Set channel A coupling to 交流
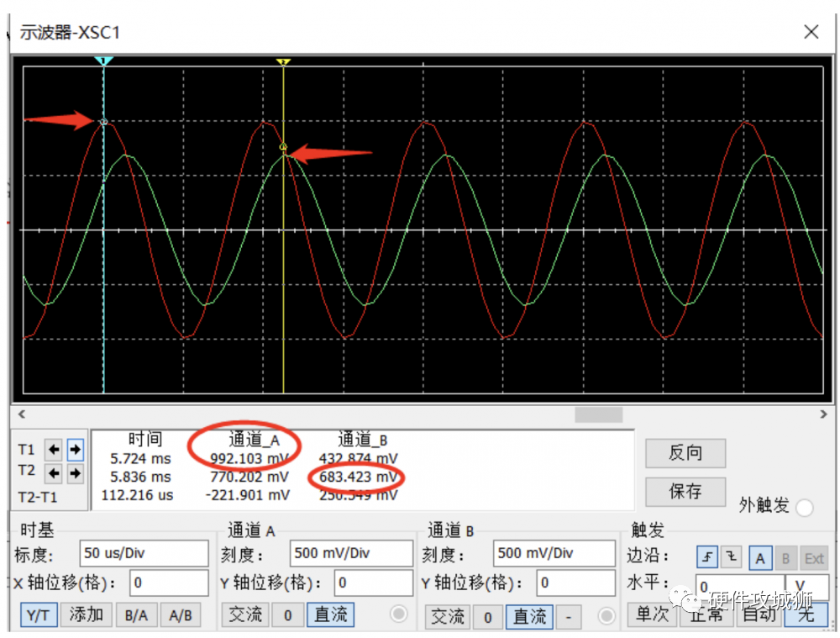840x638 pixels. click(x=245, y=615)
